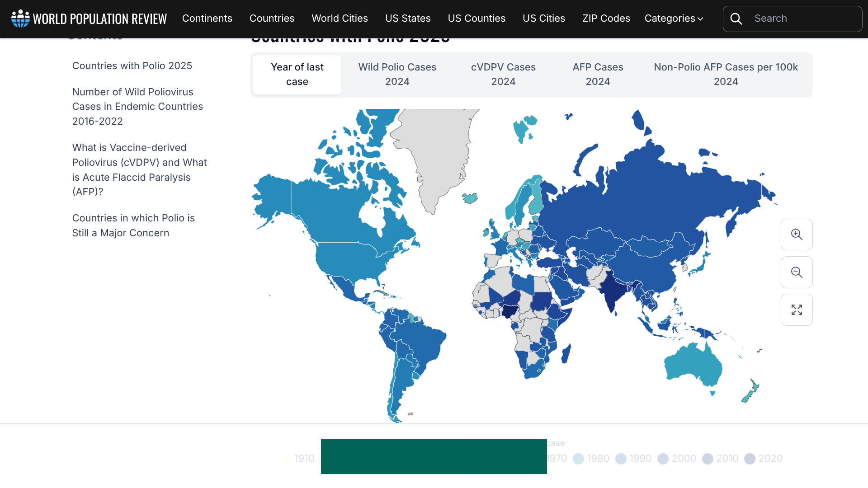Jump to Countries with Polio 2025 section

coord(132,66)
